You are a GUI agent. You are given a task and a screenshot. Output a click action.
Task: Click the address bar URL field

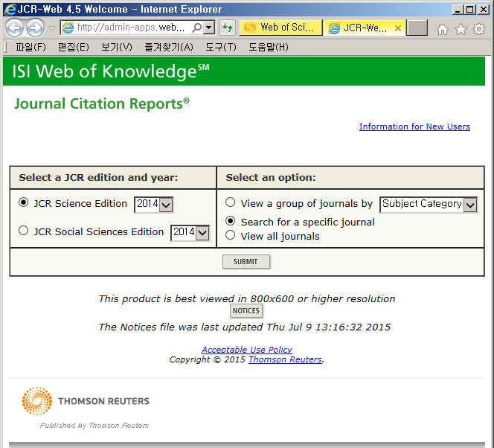click(131, 28)
